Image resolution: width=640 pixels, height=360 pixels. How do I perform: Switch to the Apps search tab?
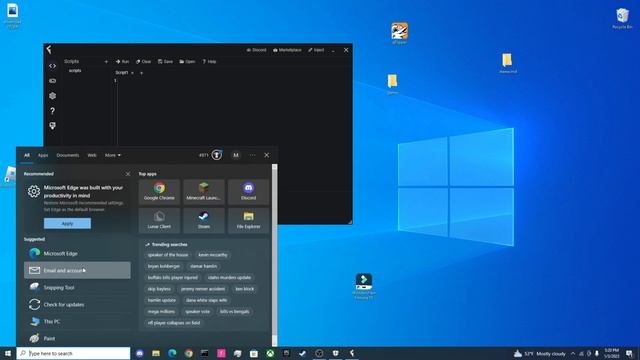pyautogui.click(x=43, y=155)
